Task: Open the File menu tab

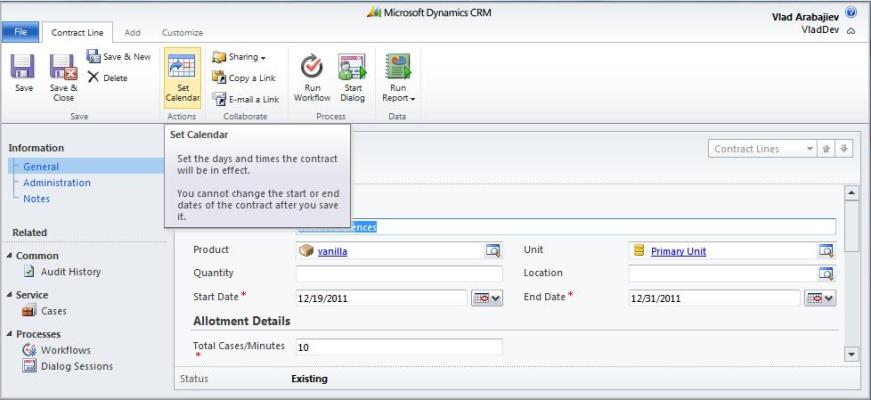Action: coord(20,32)
